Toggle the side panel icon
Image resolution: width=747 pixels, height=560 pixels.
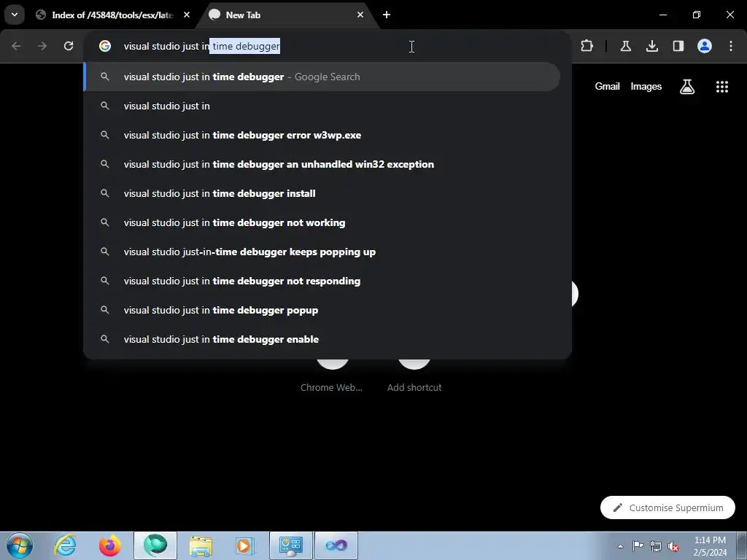pos(678,46)
